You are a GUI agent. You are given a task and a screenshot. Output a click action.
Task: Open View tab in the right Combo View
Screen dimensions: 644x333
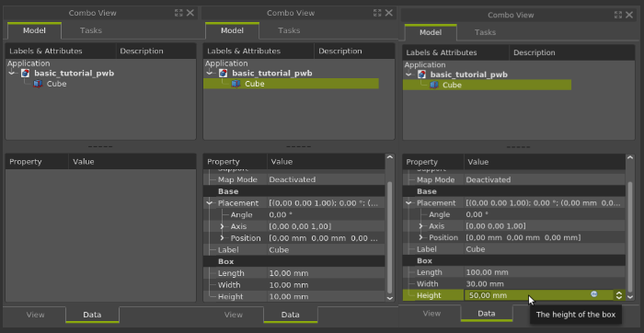click(431, 314)
